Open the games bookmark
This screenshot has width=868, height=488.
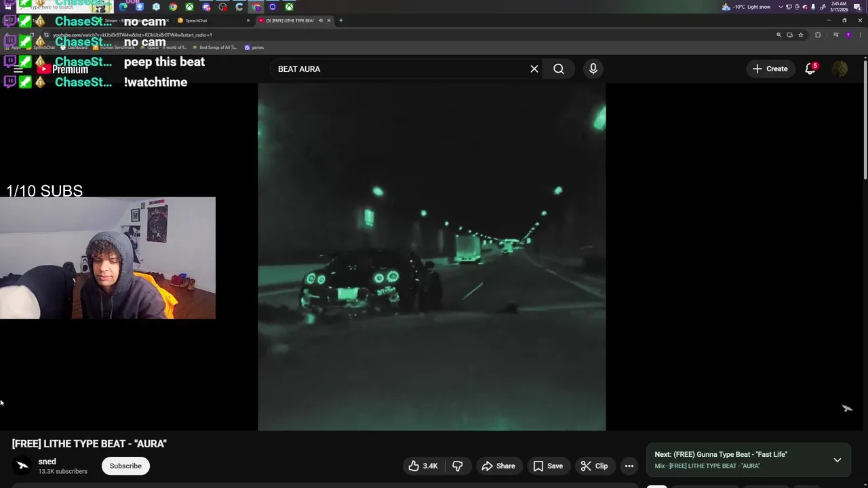(x=254, y=47)
